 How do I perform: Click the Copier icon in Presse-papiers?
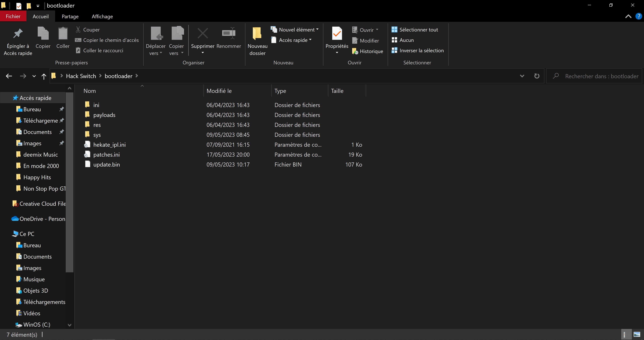tap(43, 34)
